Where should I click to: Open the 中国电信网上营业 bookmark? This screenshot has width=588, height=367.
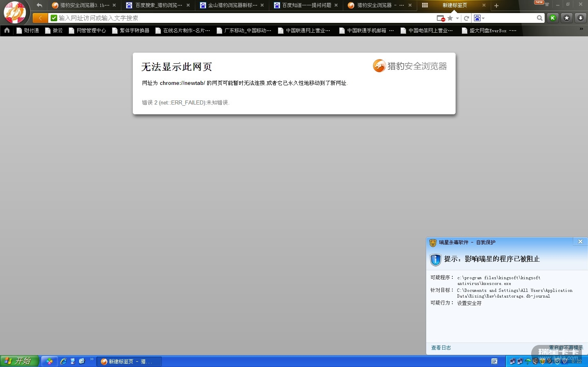point(427,31)
